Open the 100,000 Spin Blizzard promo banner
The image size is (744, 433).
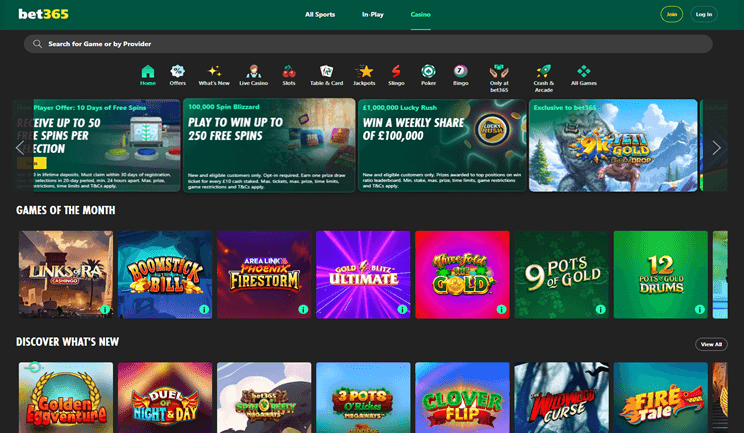(269, 145)
